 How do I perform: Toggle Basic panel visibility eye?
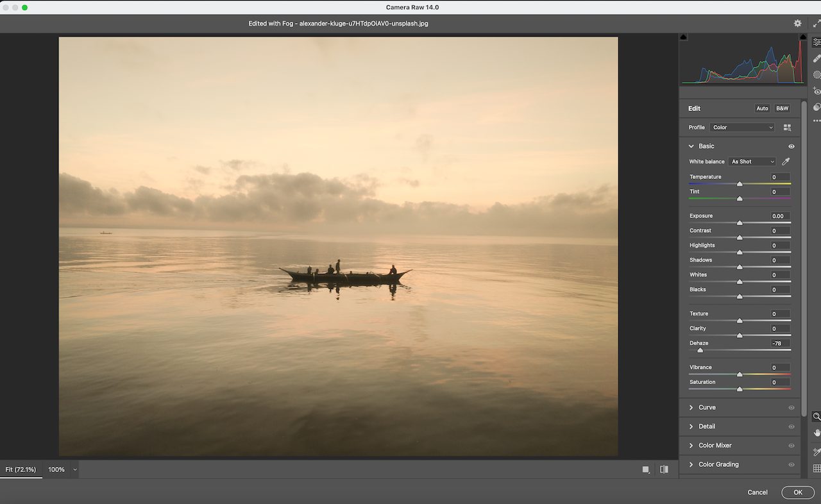[x=791, y=146]
